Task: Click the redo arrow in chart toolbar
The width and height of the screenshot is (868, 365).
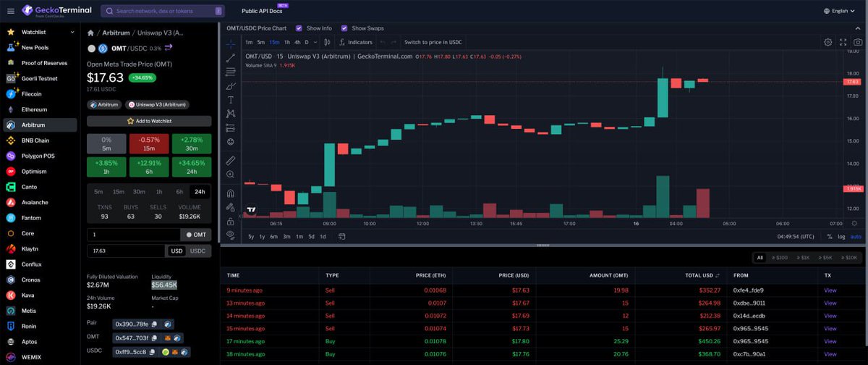Action: 393,42
